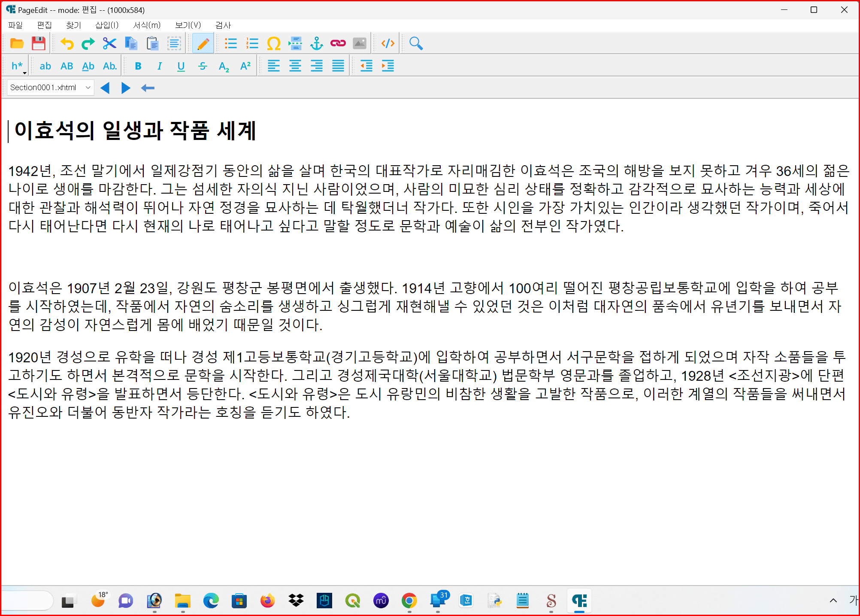This screenshot has width=860, height=616.
Task: Click the Insert link chain icon
Action: 338,43
